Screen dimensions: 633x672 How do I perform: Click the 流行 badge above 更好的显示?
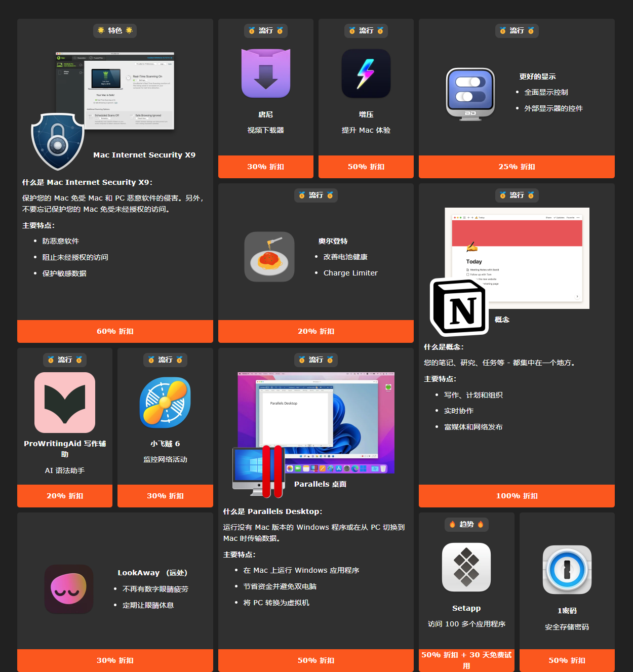coord(517,30)
